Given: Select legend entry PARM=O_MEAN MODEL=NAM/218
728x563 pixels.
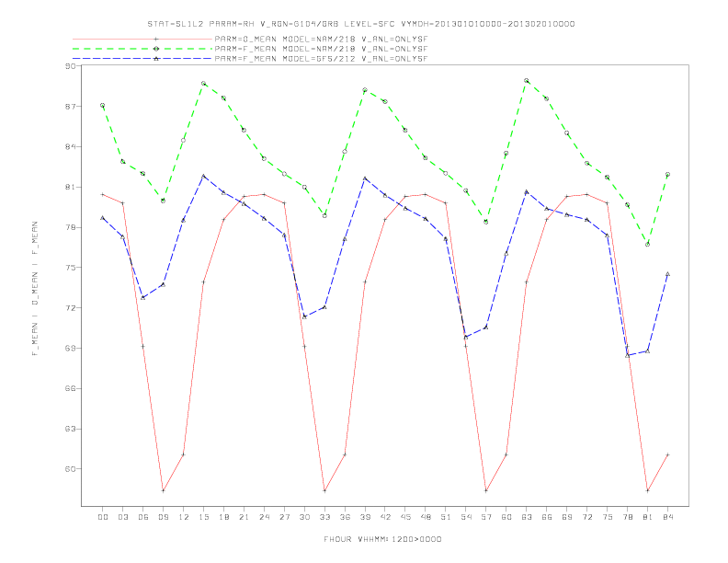Looking at the screenshot, I should pyautogui.click(x=321, y=39).
